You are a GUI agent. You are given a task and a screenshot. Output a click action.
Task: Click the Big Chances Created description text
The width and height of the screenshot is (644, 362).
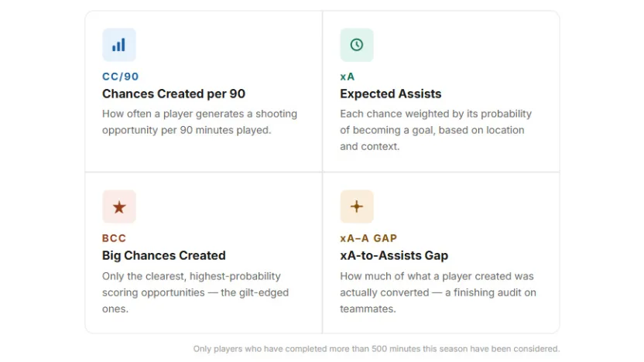(x=195, y=292)
